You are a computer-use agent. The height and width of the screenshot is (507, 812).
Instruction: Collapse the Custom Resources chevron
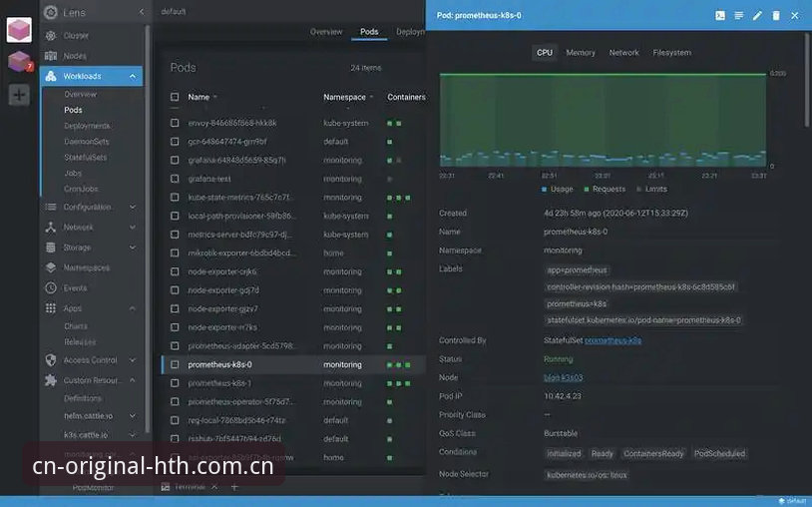133,380
